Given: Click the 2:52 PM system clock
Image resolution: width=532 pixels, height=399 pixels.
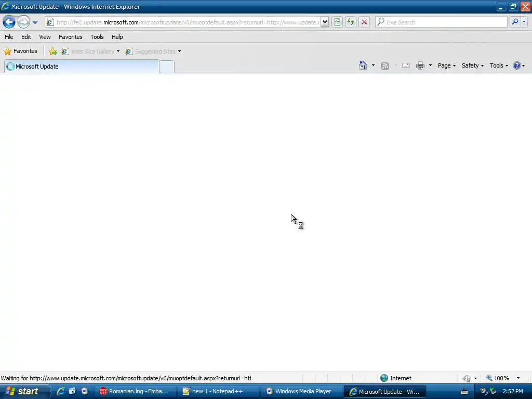Looking at the screenshot, I should [513, 392].
